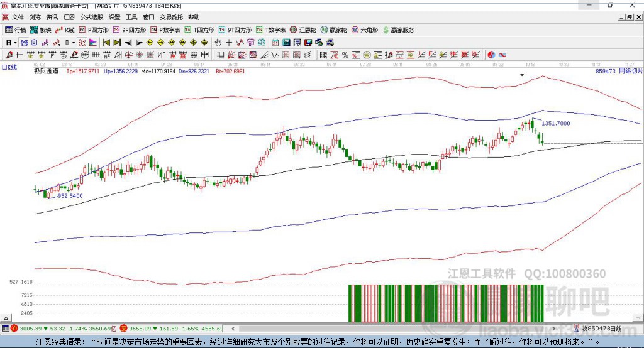Open the calculator icon

coord(287,43)
